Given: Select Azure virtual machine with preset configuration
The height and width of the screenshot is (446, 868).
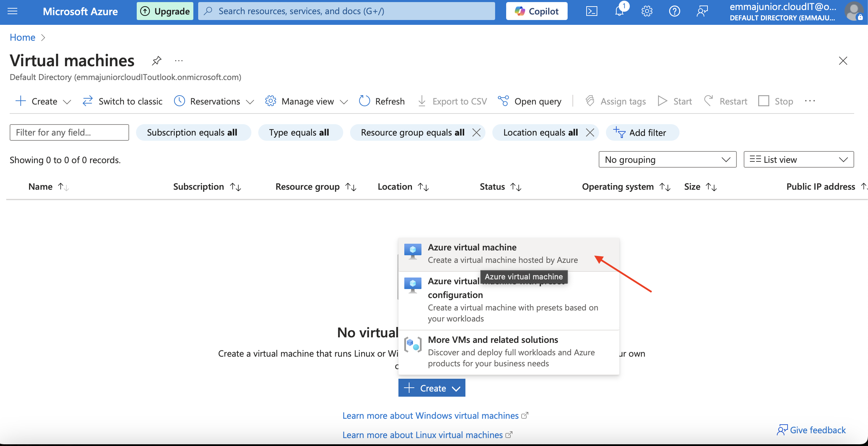Looking at the screenshot, I should tap(509, 301).
